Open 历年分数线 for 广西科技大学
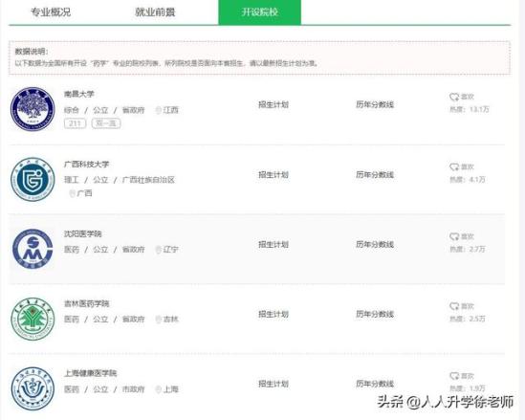The height and width of the screenshot is (420, 525). (375, 175)
